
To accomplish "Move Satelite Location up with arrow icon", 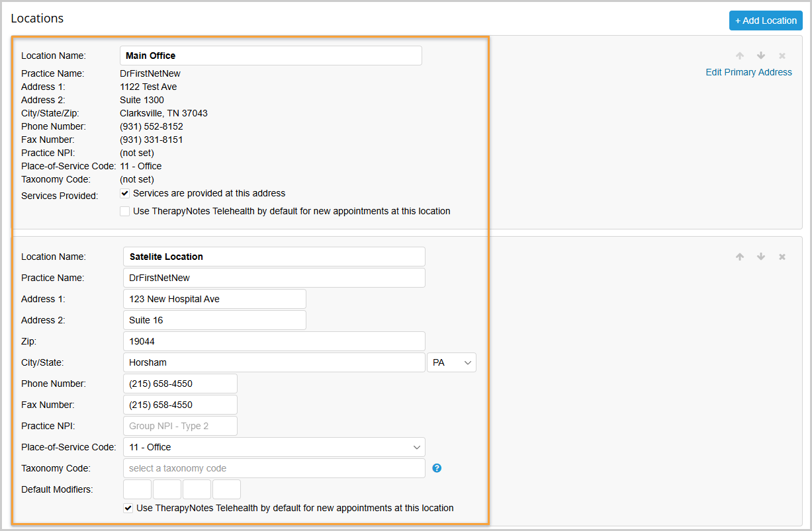I will point(740,257).
